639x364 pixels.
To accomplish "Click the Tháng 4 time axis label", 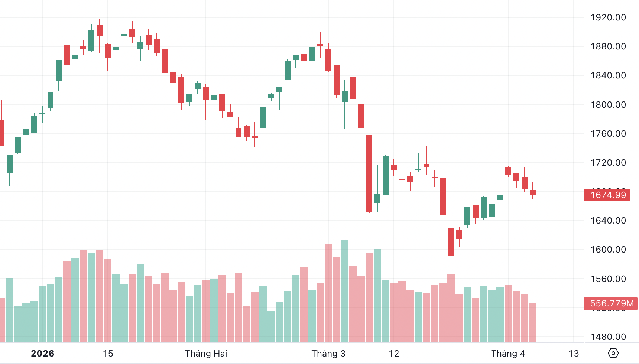I will pyautogui.click(x=508, y=354).
